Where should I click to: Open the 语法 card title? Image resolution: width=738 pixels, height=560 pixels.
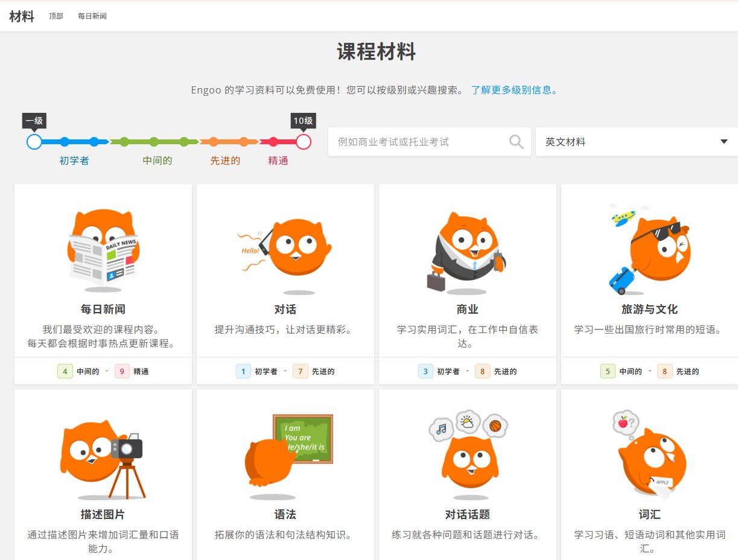tap(285, 515)
